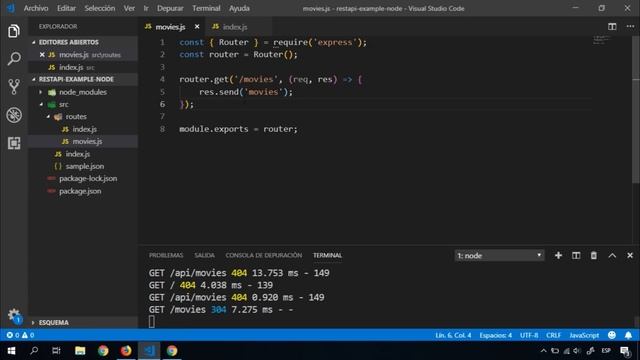640x360 pixels.
Task: Open index.js inside routes folder
Action: (83, 129)
